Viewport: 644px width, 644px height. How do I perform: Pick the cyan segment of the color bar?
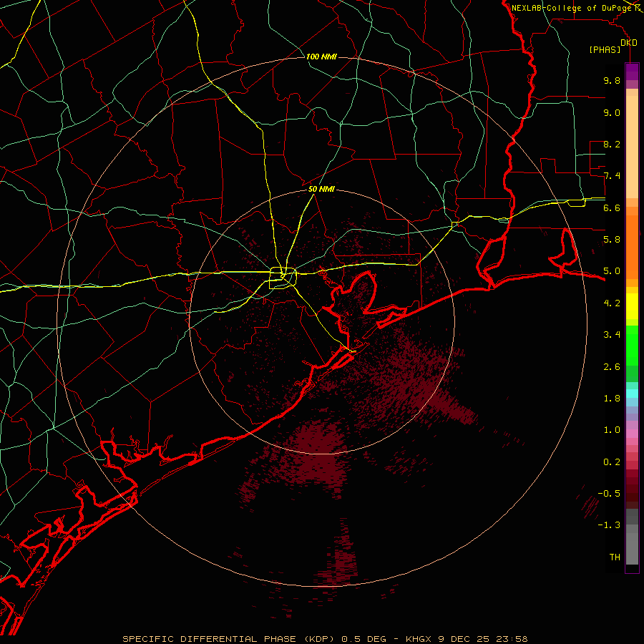(632, 394)
